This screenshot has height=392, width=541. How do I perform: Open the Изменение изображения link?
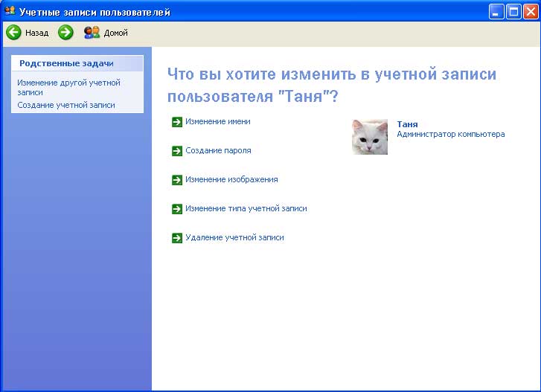coord(231,179)
